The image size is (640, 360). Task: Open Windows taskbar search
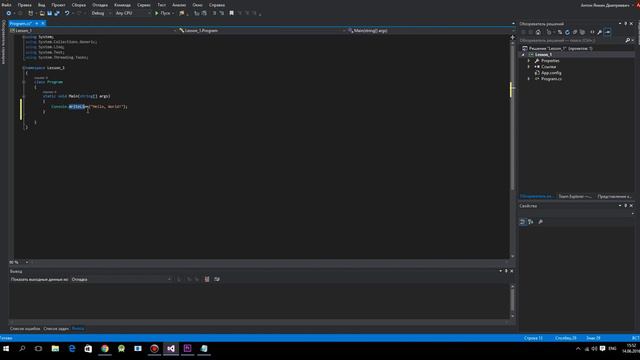click(x=22, y=349)
